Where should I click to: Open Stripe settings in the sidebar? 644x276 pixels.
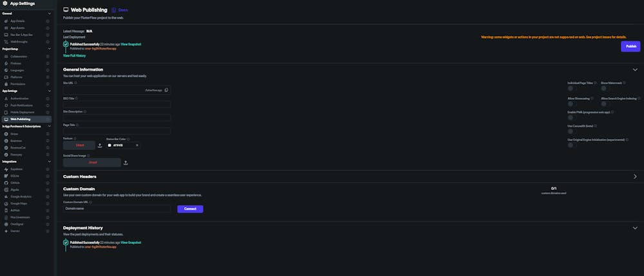click(15, 134)
